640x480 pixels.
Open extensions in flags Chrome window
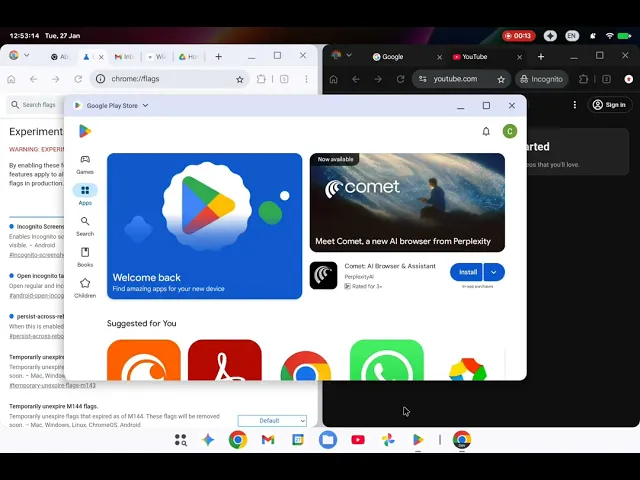click(x=261, y=79)
